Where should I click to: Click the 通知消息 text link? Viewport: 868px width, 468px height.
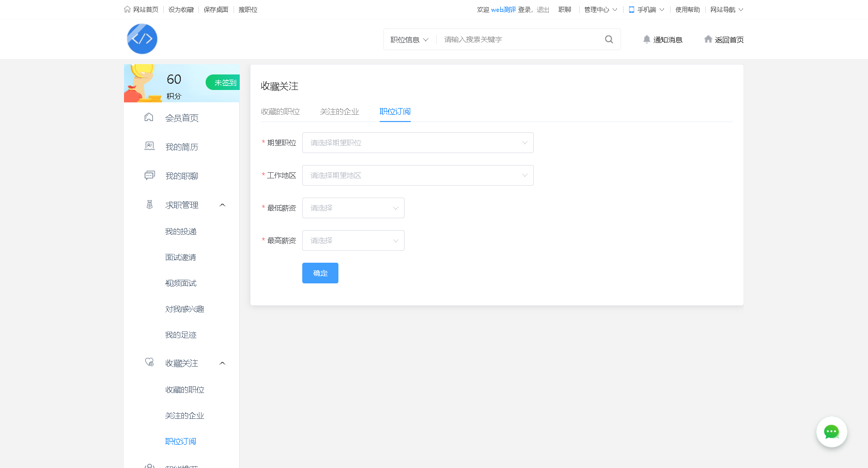click(668, 40)
